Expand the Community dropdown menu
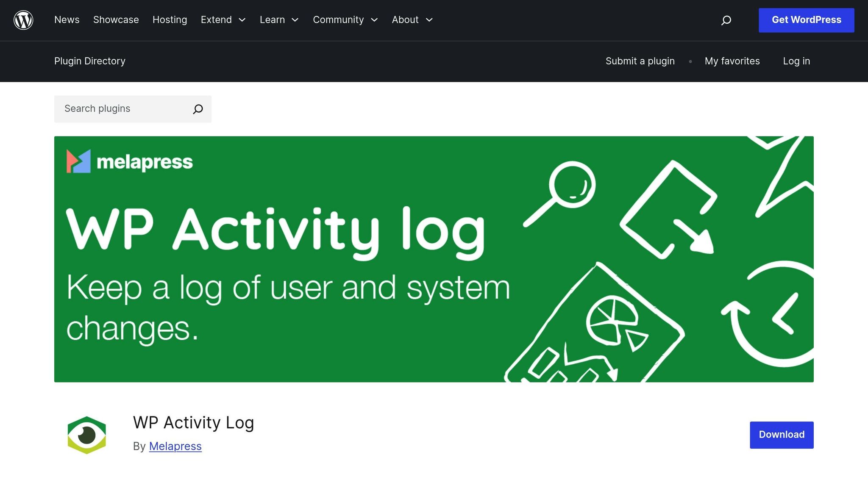 (x=345, y=20)
